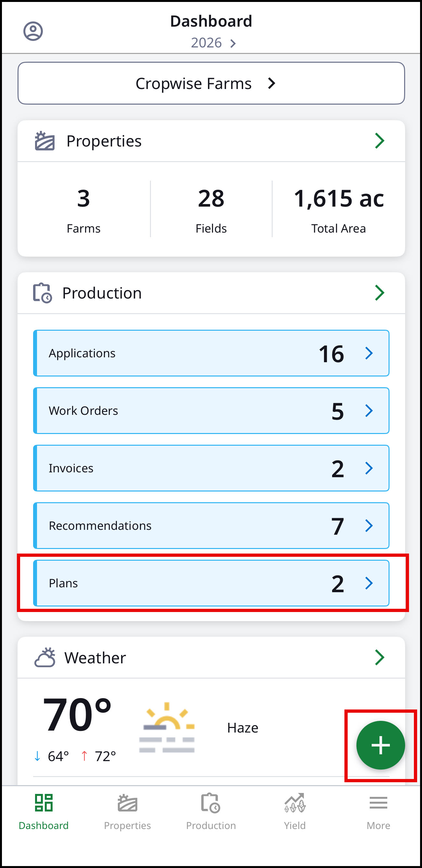
Task: Open the user profile icon
Action: 33,31
